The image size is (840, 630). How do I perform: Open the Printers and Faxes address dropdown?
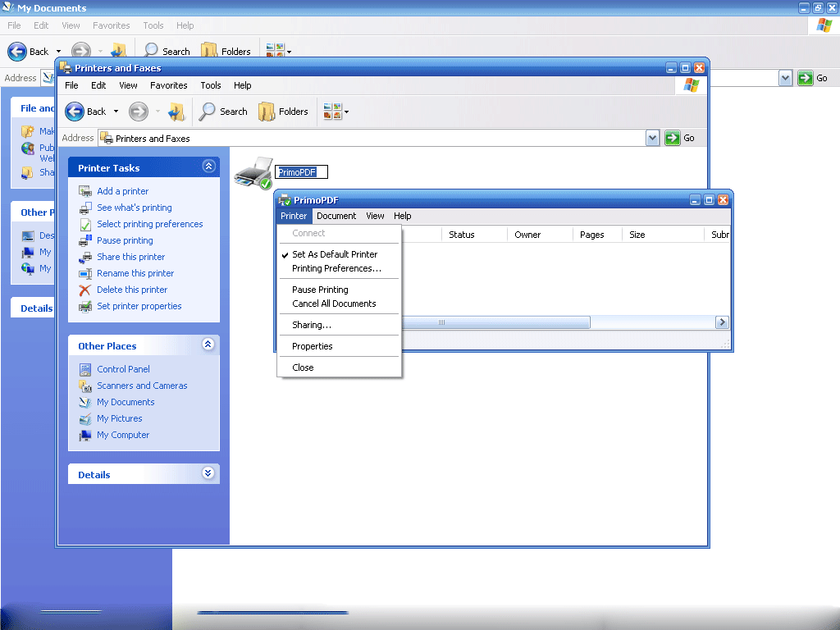652,138
